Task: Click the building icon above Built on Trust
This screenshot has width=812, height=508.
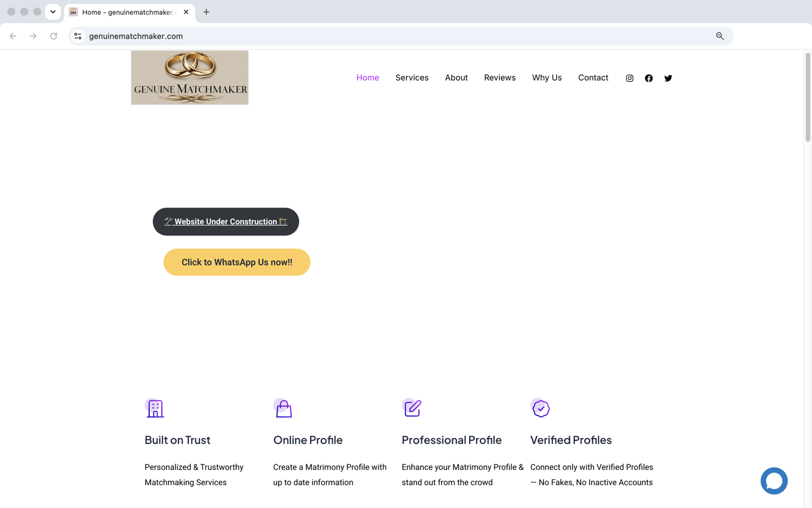Action: pos(155,408)
